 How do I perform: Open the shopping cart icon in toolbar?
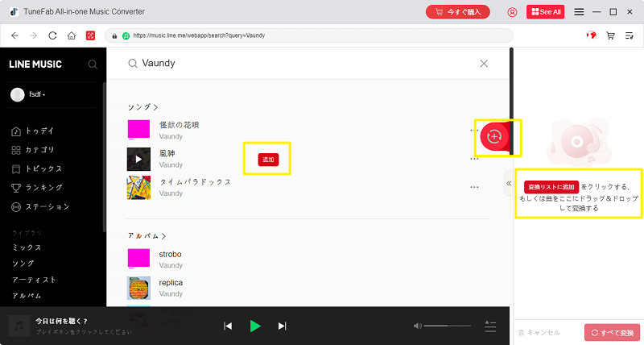tap(610, 35)
